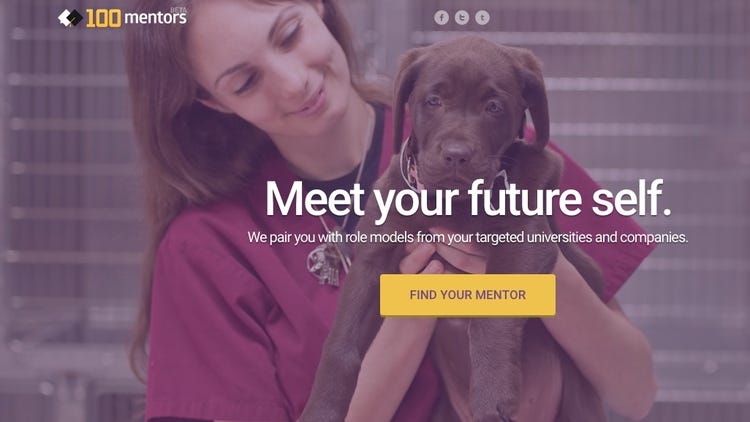Viewport: 750px width, 422px height.
Task: Click the "Meet your future self." headline
Action: click(x=468, y=199)
